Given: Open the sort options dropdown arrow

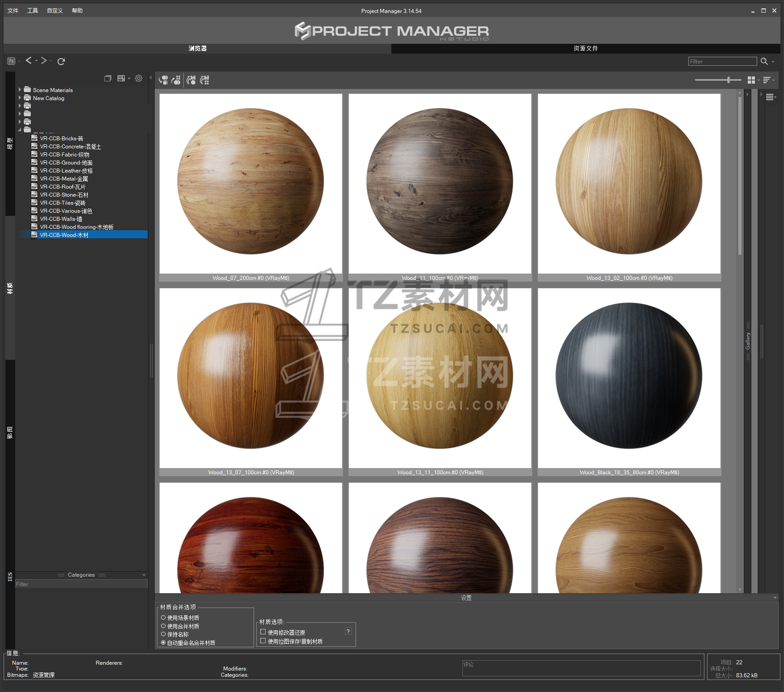Looking at the screenshot, I should pos(774,80).
